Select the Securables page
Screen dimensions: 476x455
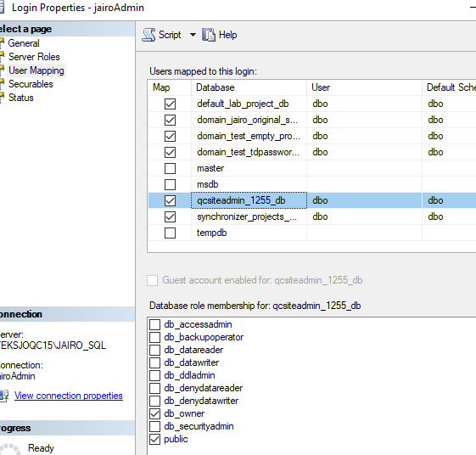tap(31, 84)
